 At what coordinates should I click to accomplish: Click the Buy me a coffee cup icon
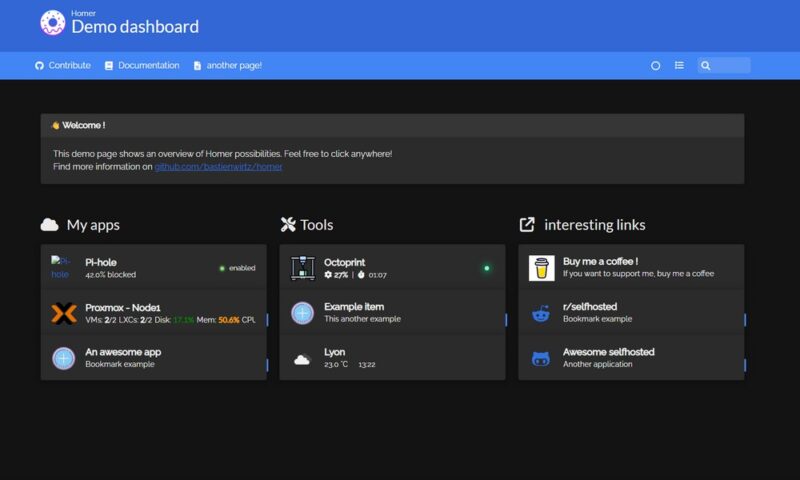(541, 268)
